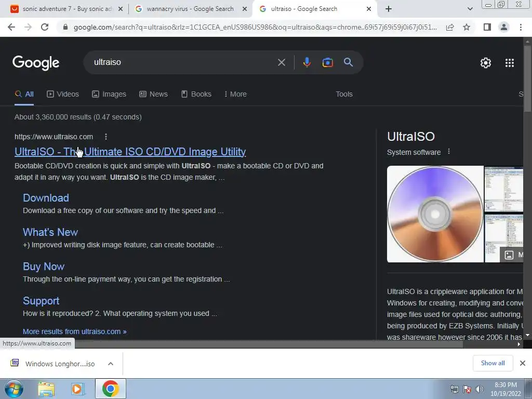Open the UltraISO disc logo image

[x=435, y=214]
